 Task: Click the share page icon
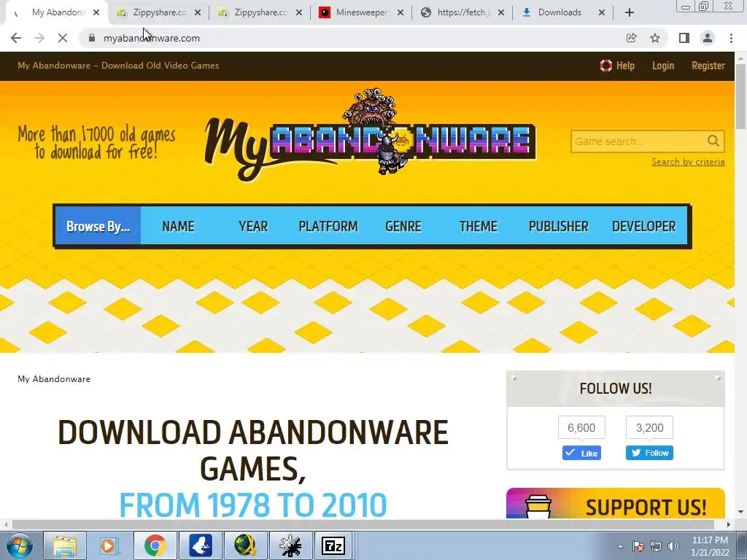tap(631, 38)
